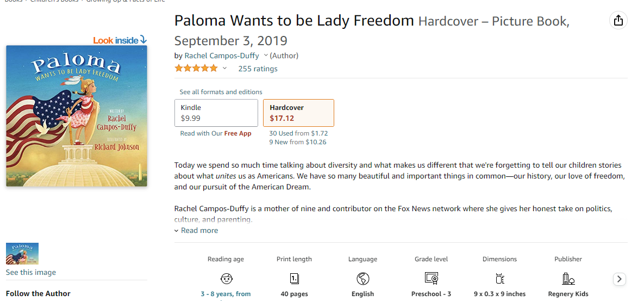Open the star ratings breakdown chevron
This screenshot has height=301, width=644.
tap(224, 69)
